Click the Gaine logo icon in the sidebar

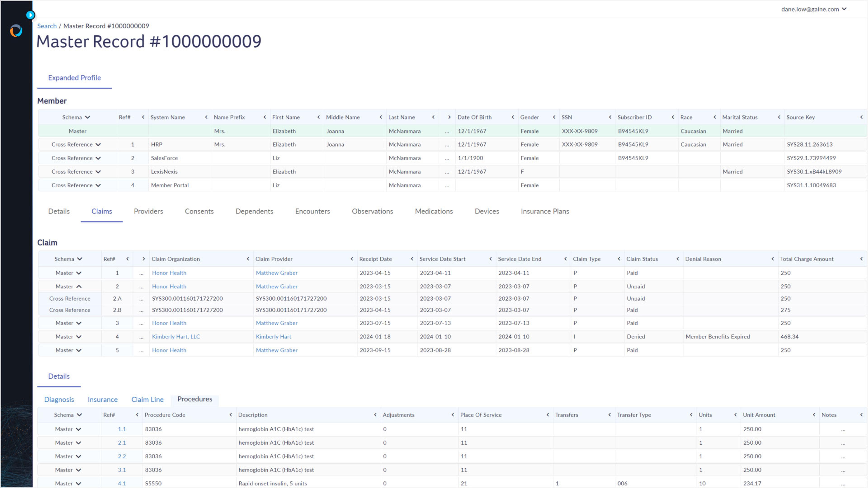(16, 31)
